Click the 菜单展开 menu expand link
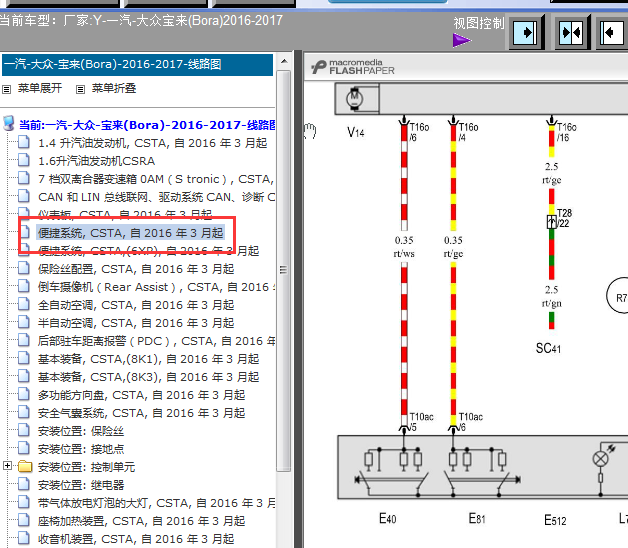Viewport: 628px width, 548px height. click(x=40, y=88)
